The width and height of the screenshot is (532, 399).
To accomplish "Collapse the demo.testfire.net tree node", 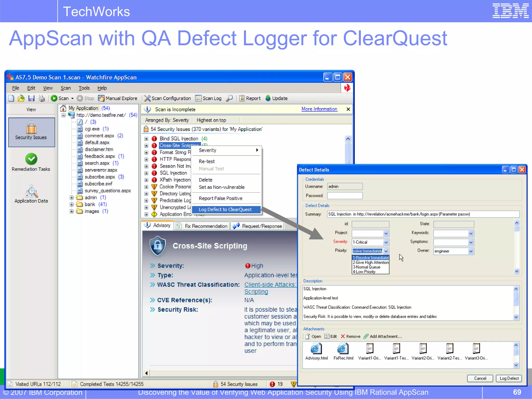I will click(63, 115).
